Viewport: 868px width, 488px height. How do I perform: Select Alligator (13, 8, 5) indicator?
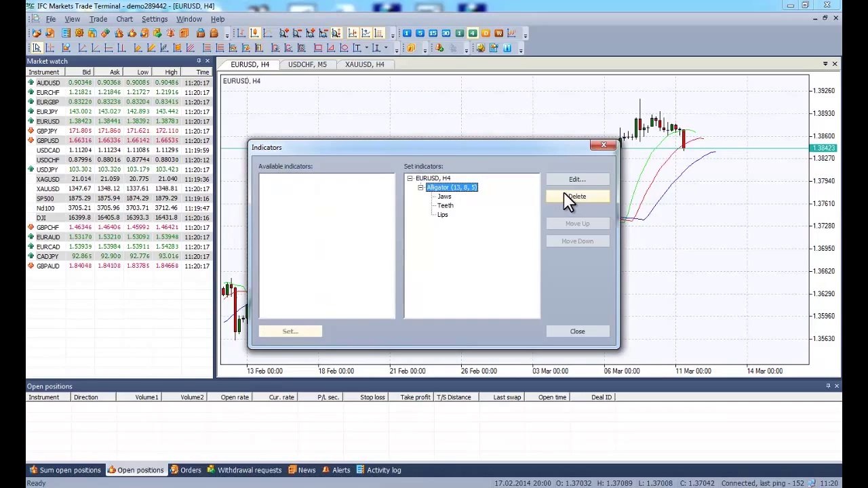click(452, 187)
